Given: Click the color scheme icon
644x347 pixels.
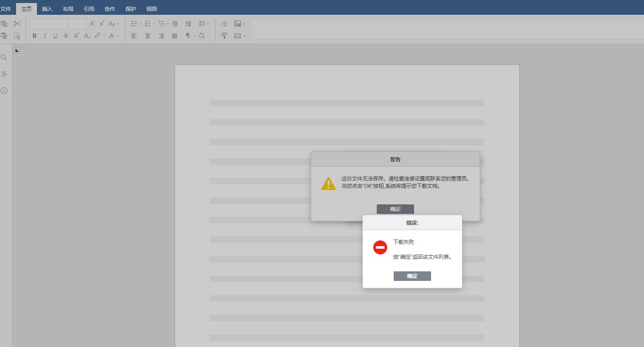Looking at the screenshot, I should 238,23.
